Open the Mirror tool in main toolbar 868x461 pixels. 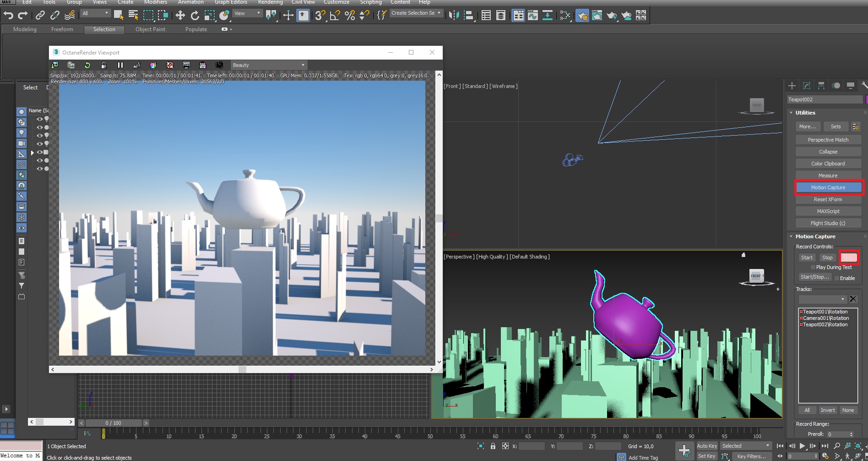click(x=453, y=16)
